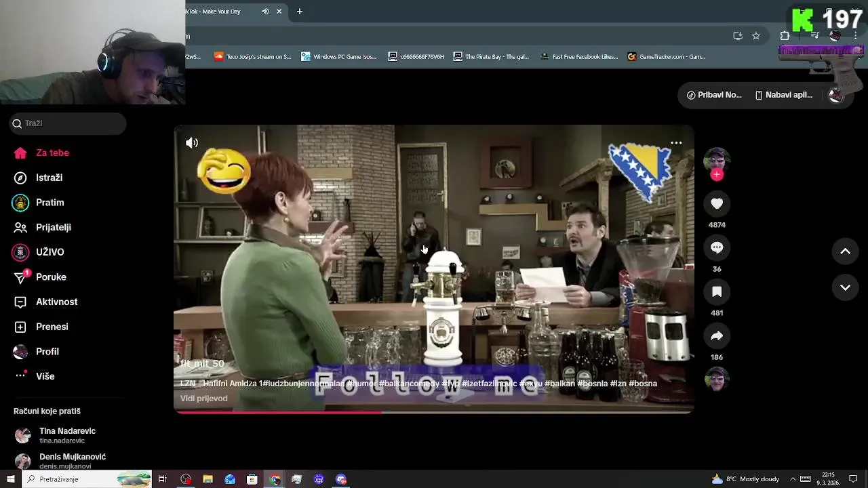Open the #balkan hashtag

[x=560, y=384]
